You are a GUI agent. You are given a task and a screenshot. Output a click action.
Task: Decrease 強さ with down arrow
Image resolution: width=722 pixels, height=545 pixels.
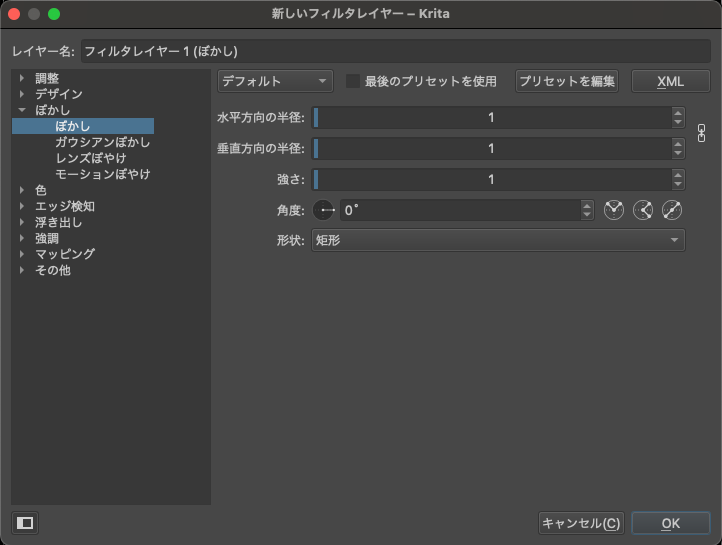click(678, 184)
